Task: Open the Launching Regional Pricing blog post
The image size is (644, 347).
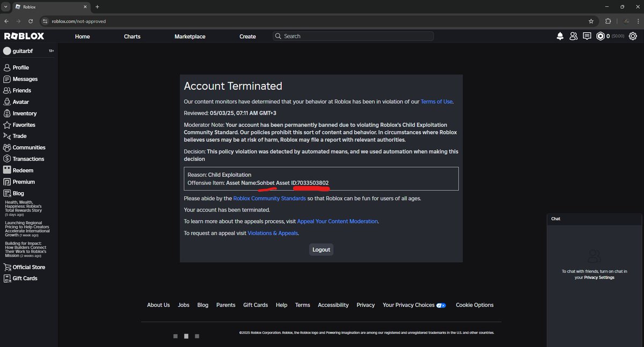Action: pyautogui.click(x=26, y=229)
